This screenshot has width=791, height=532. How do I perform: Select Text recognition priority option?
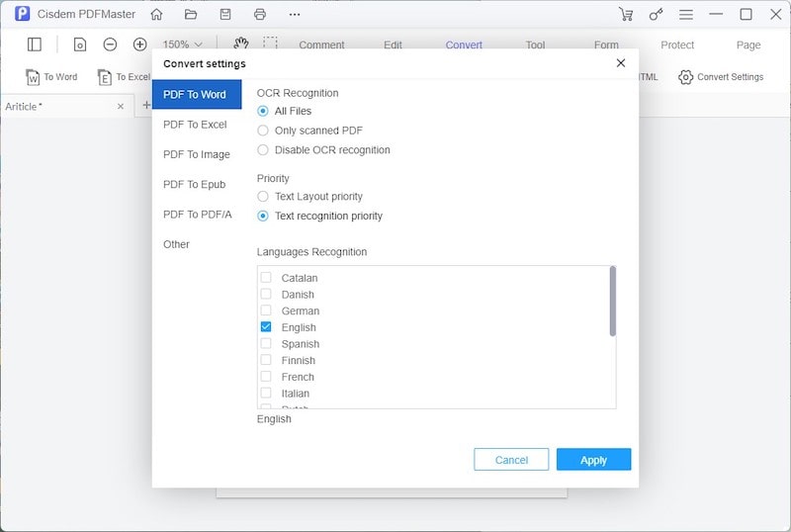click(263, 216)
